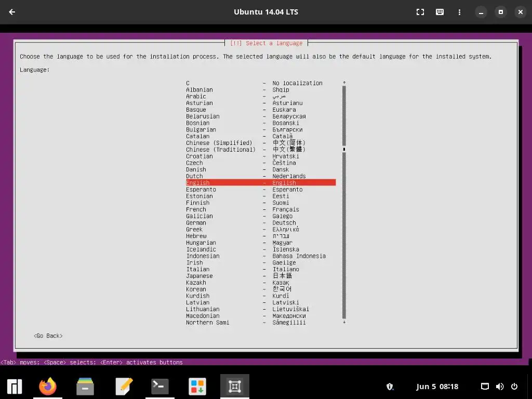
Task: Select Icelandic - Íslenska
Action: point(261,249)
